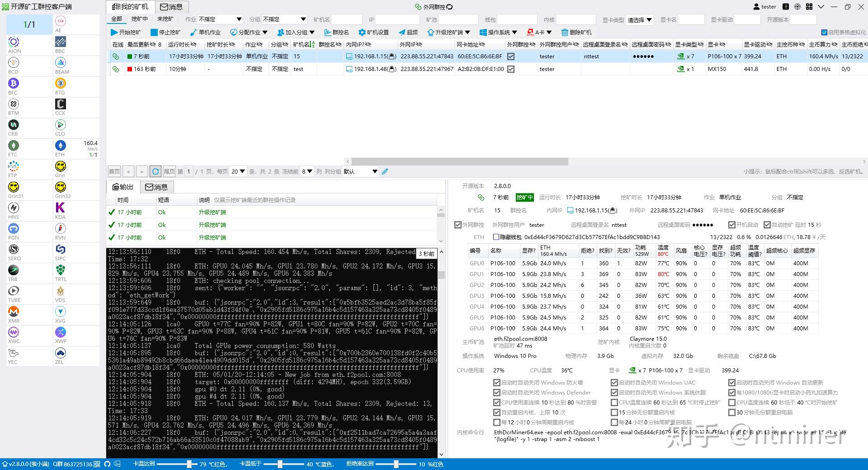The width and height of the screenshot is (868, 470).
Task: Click the 首页 first page button
Action: click(114, 171)
